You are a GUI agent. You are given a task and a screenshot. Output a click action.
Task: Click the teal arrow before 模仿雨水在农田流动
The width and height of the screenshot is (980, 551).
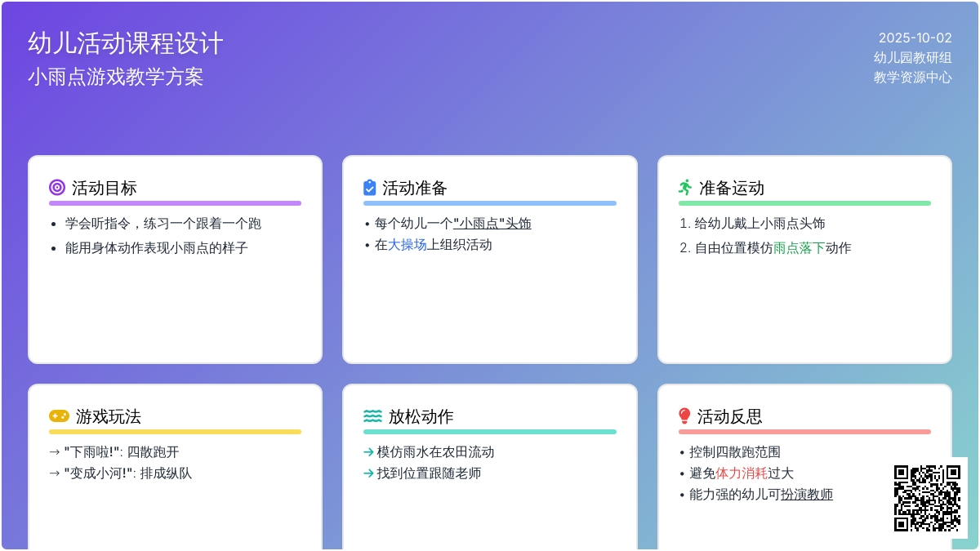pyautogui.click(x=368, y=452)
